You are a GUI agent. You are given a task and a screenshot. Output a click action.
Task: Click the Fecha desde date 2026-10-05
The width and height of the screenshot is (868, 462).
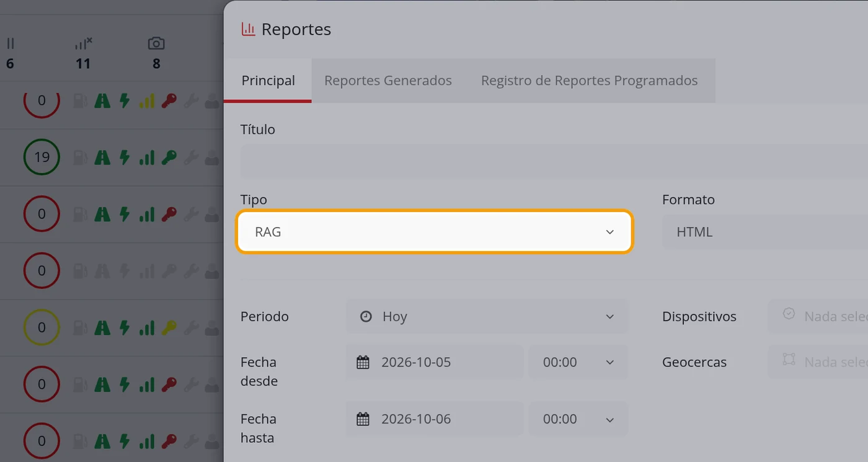[435, 362]
